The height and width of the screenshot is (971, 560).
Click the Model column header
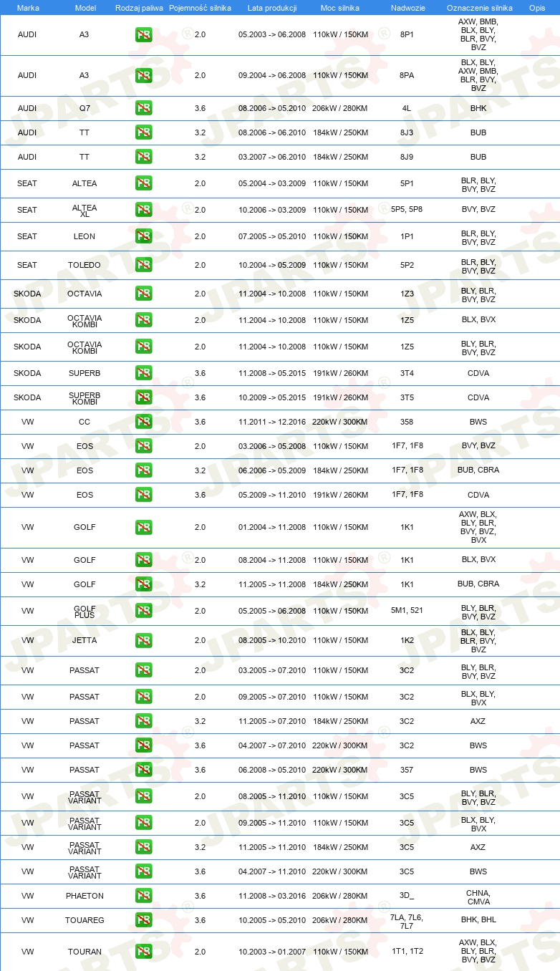(x=85, y=8)
